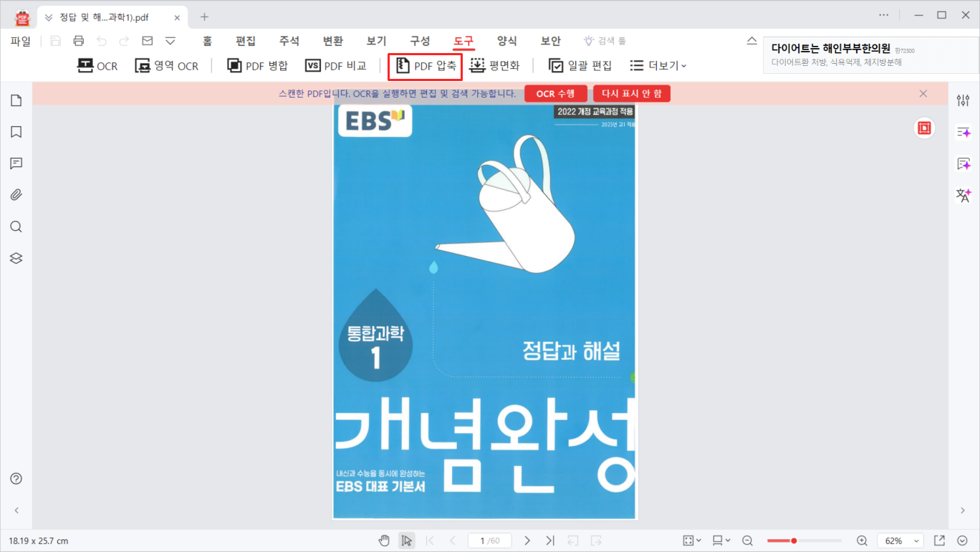Select the hand pan tool

[x=384, y=541]
